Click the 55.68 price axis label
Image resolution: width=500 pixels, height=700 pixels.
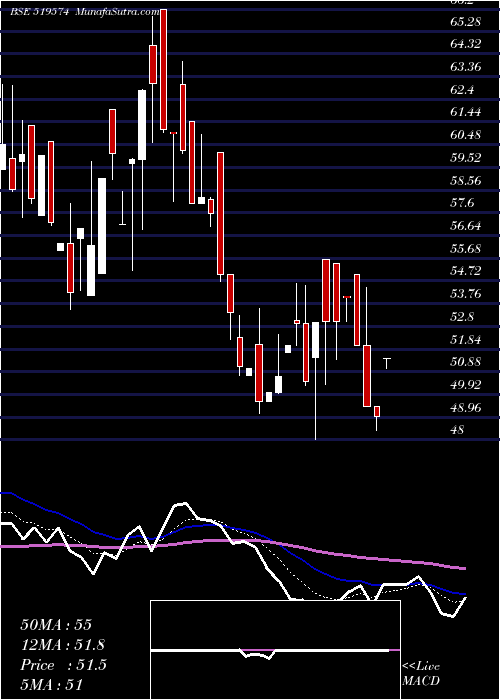[x=466, y=249]
